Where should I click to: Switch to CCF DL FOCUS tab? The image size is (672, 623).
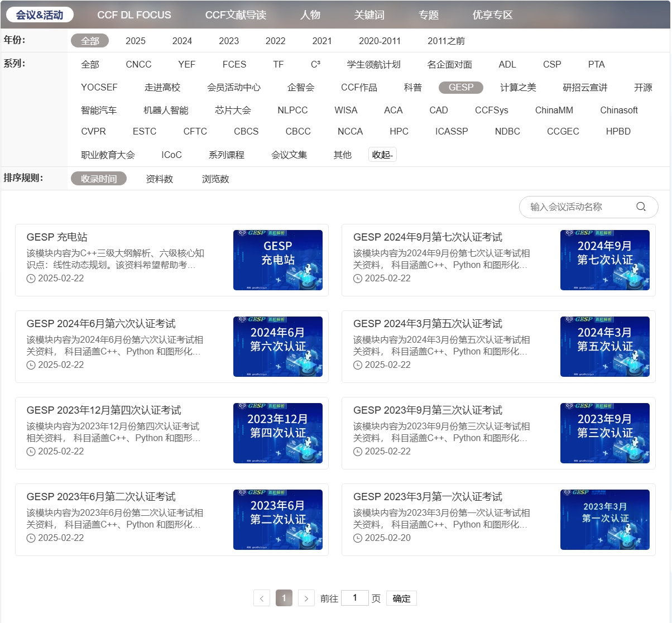coord(134,15)
